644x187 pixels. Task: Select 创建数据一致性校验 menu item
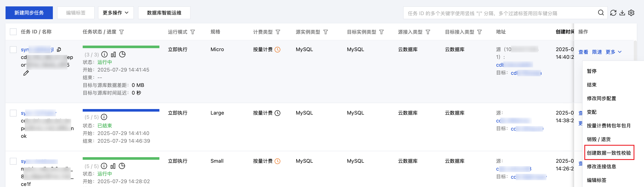[609, 153]
